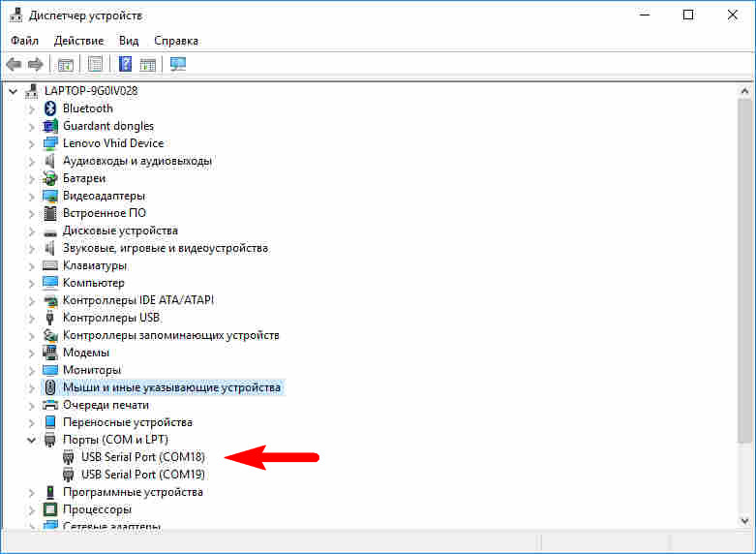Viewport: 756px width, 554px height.
Task: Show the action pane toolbar icon
Action: point(147,64)
